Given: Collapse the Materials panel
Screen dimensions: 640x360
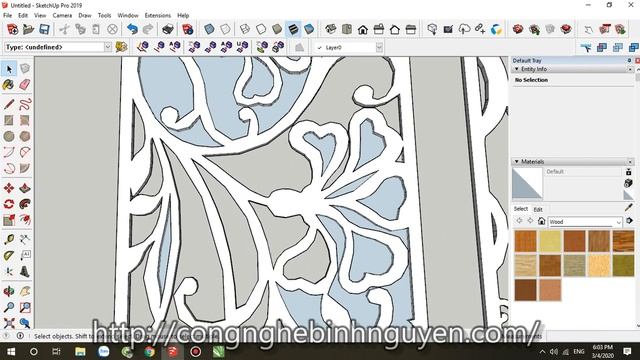Looking at the screenshot, I should 517,162.
